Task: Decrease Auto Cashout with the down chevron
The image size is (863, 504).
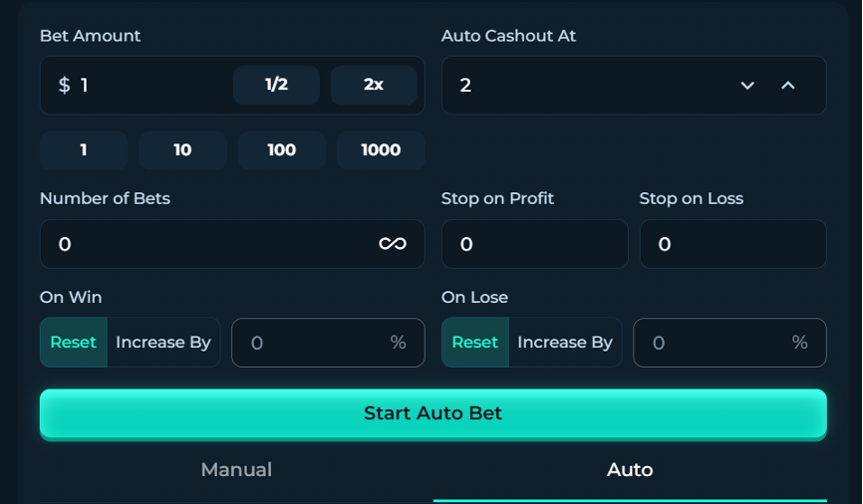Action: click(747, 86)
